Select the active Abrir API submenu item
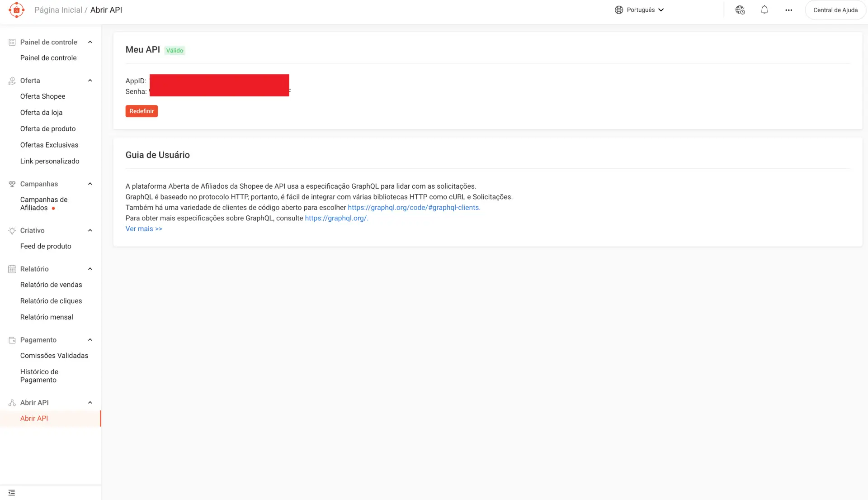This screenshot has height=500, width=868. pyautogui.click(x=51, y=419)
